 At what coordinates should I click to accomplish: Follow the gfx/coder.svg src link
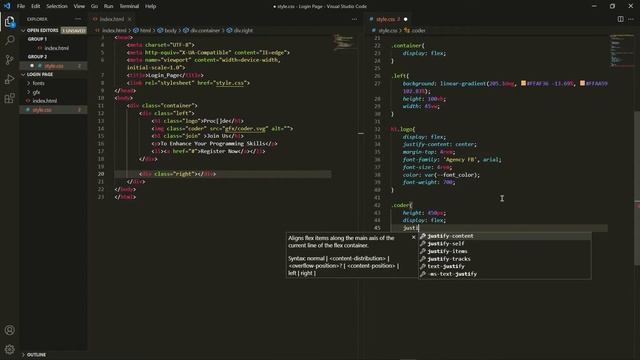coord(245,129)
